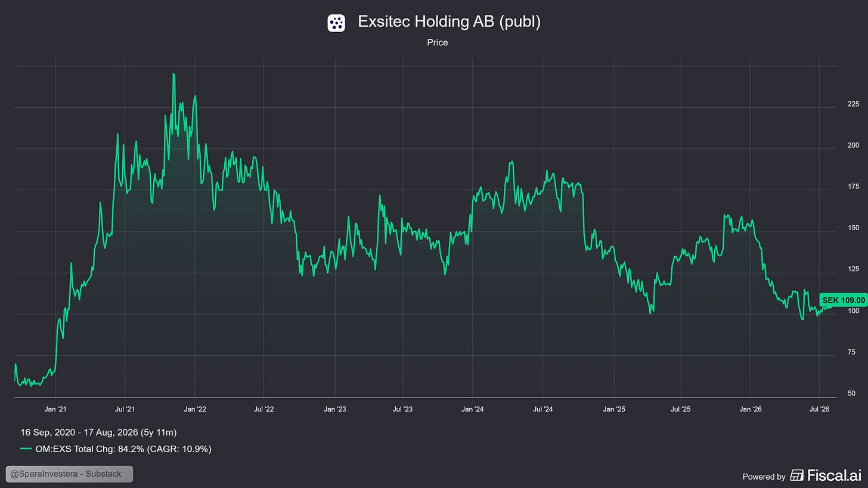
Task: Click the "175" y-axis label
Action: [x=853, y=187]
